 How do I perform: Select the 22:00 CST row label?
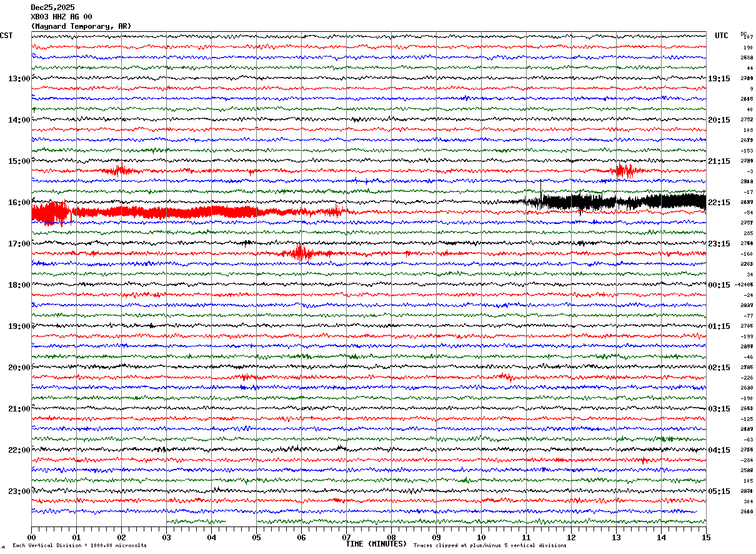pos(19,450)
